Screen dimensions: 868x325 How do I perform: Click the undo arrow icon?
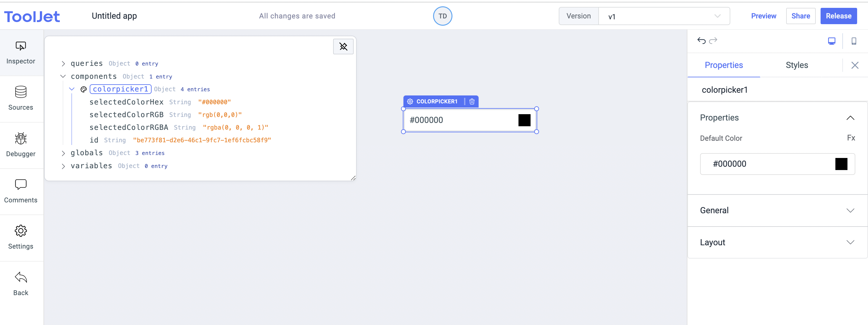(701, 41)
